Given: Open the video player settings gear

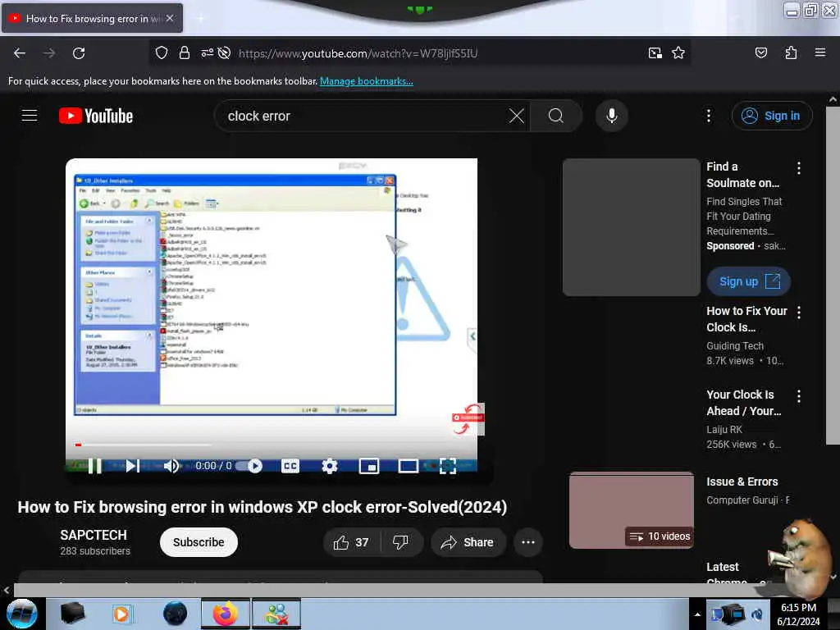Looking at the screenshot, I should pyautogui.click(x=330, y=466).
